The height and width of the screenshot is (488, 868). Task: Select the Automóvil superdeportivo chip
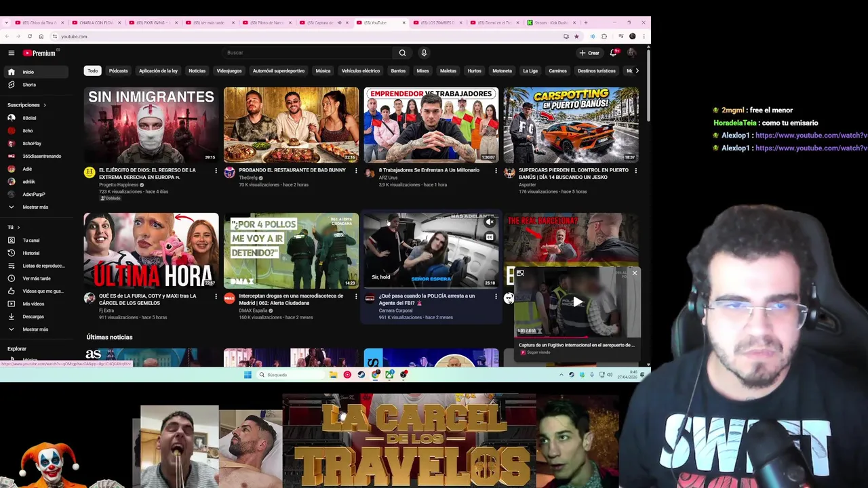click(x=278, y=70)
